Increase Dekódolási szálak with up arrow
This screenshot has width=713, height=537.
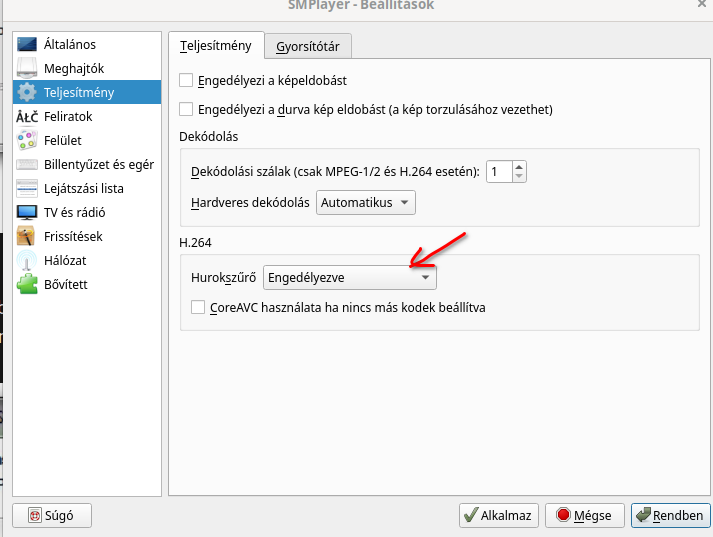pos(519,167)
